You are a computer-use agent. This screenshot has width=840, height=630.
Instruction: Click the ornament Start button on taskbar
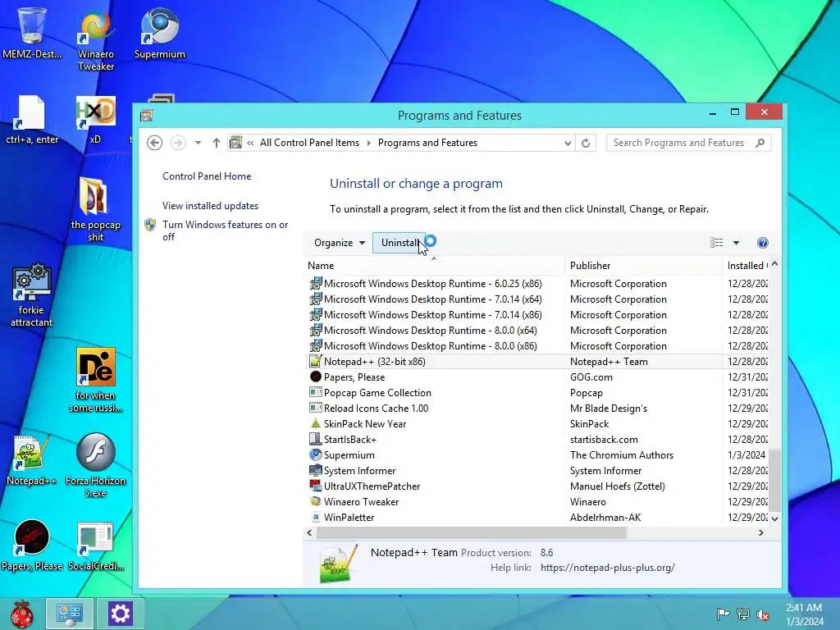pyautogui.click(x=22, y=614)
